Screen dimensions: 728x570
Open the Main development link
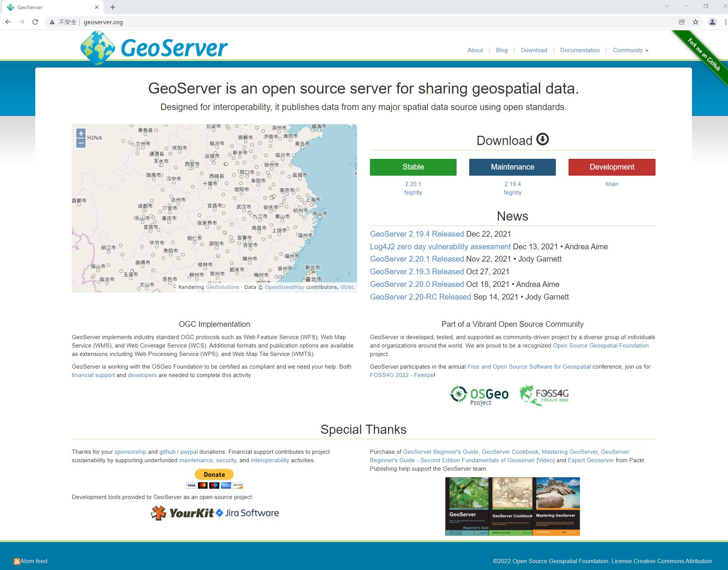click(612, 184)
